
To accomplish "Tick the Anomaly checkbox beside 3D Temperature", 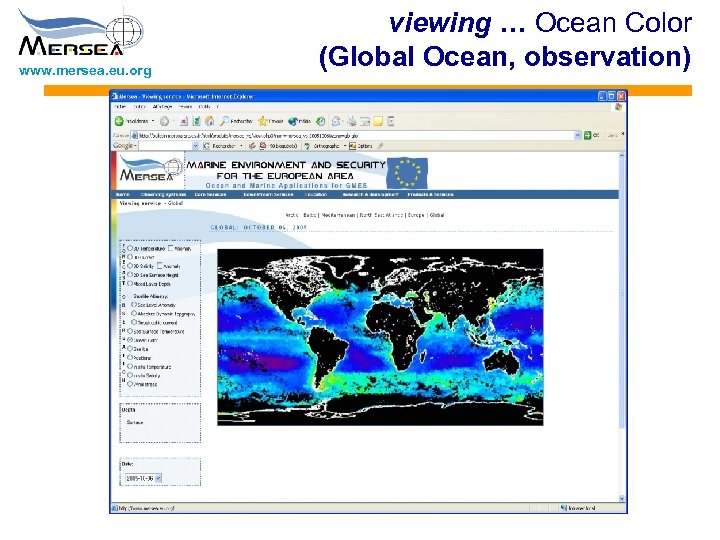I will pos(171,248).
